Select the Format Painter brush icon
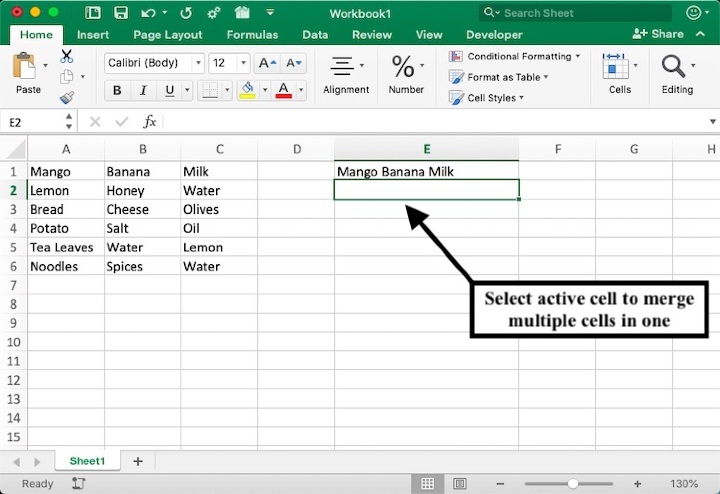 [x=67, y=98]
